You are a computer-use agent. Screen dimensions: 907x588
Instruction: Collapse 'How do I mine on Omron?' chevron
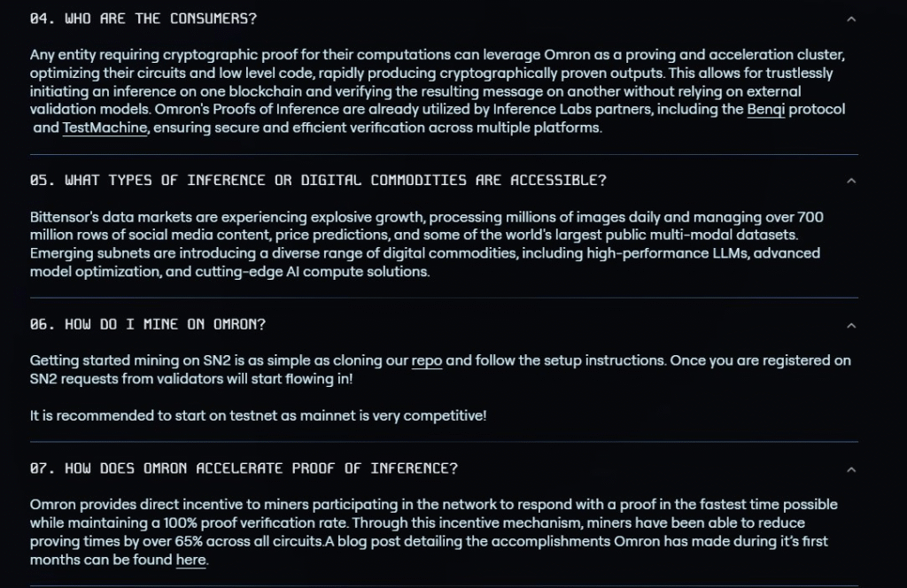click(x=851, y=325)
